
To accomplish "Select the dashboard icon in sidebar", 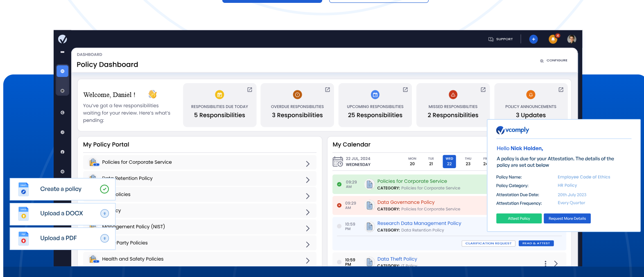I will [63, 71].
